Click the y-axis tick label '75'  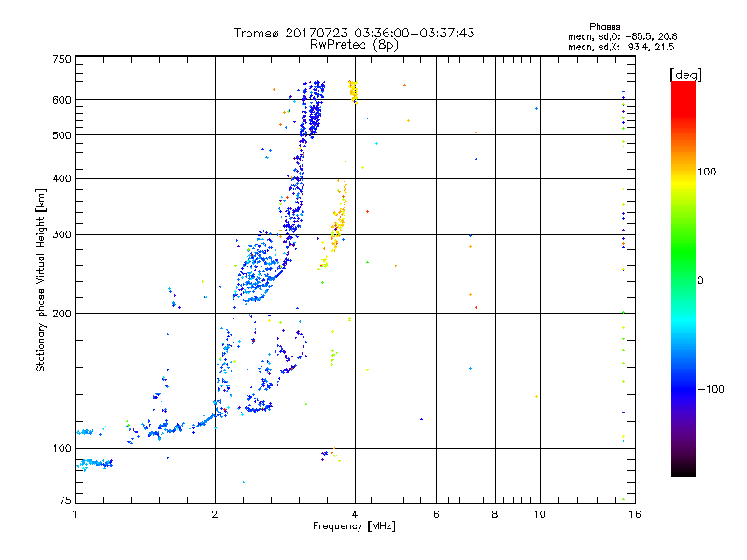(65, 500)
